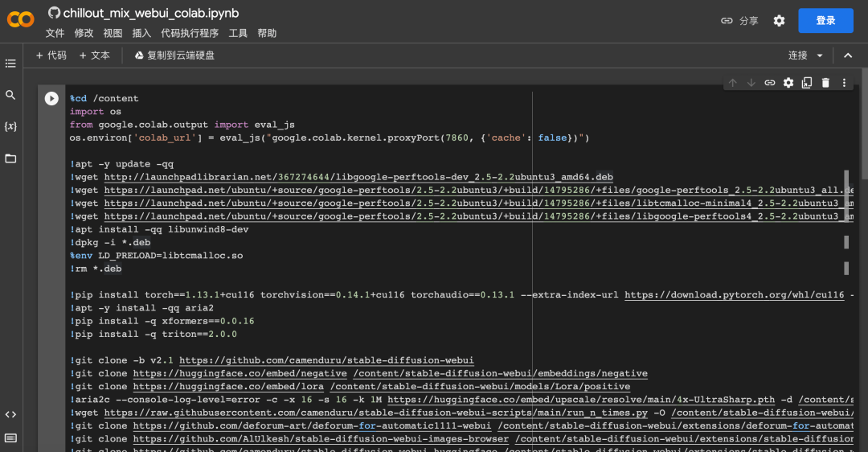Open the code snippets panel
The image size is (868, 452).
(x=10, y=414)
